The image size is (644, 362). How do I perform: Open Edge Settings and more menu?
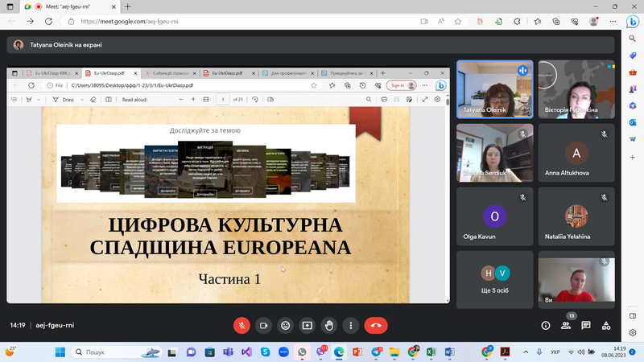[x=613, y=22]
